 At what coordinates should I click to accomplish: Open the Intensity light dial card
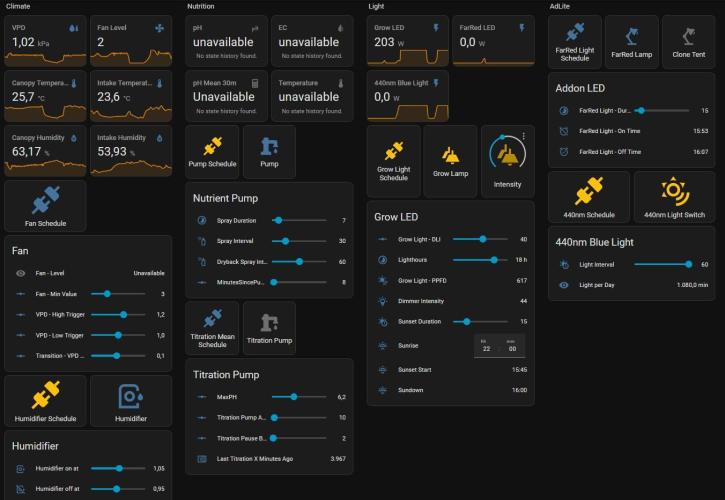(507, 161)
